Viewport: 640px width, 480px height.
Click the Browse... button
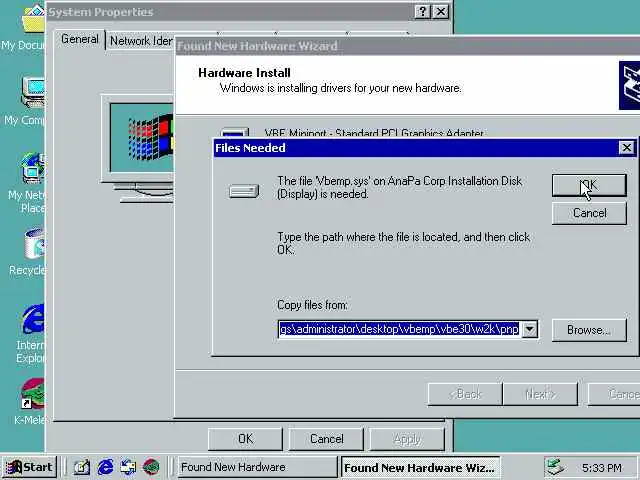[589, 330]
